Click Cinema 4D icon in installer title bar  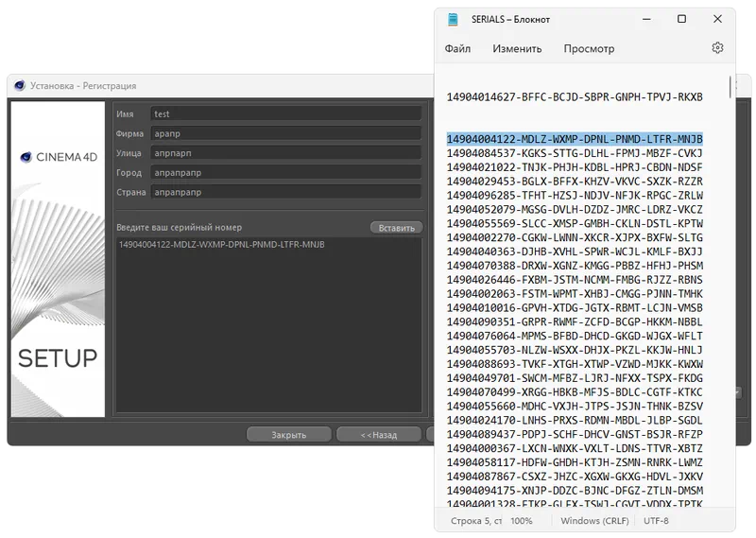20,85
